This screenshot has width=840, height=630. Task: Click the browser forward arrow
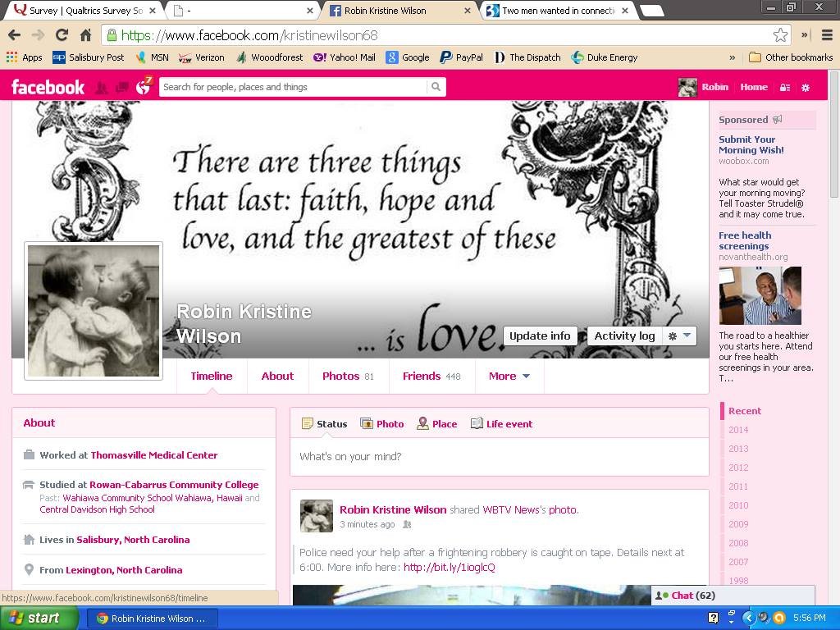coord(38,35)
